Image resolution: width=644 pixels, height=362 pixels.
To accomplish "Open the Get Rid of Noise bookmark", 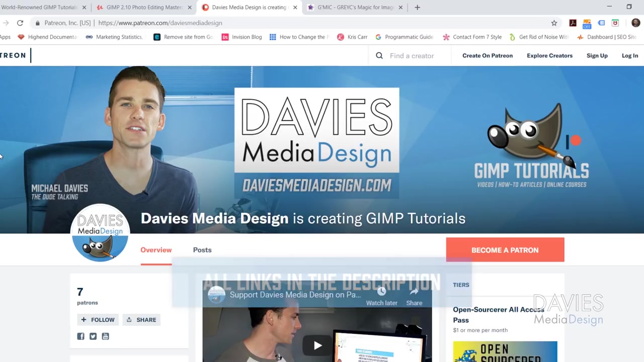I will pos(538,37).
